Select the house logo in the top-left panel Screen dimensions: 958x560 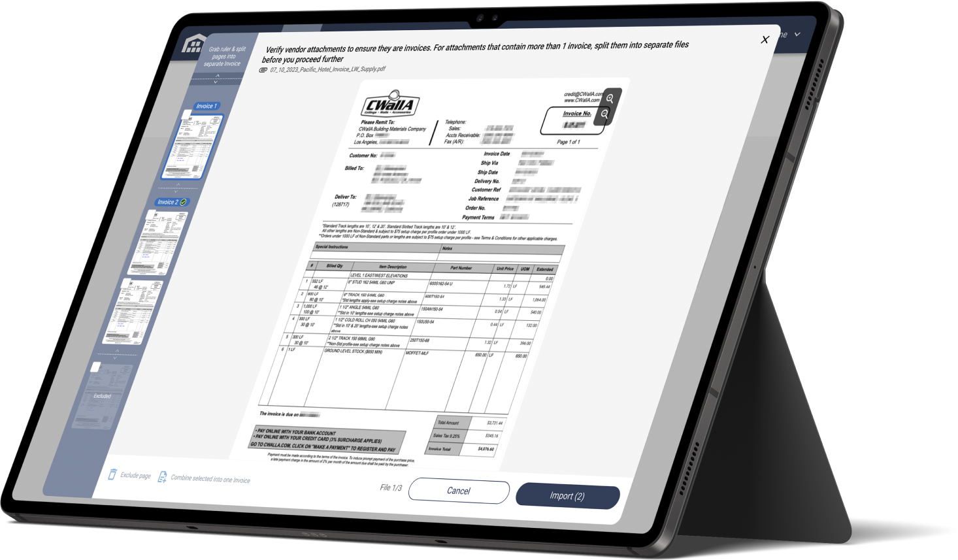(193, 46)
